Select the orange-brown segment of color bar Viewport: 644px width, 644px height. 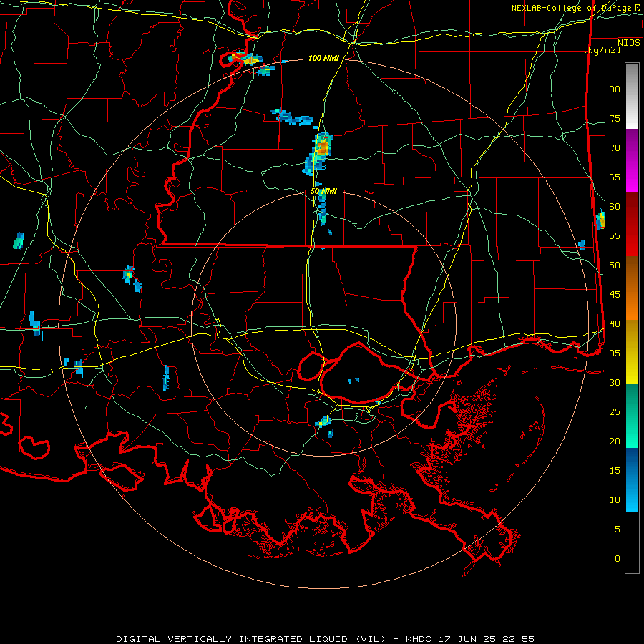click(632, 289)
